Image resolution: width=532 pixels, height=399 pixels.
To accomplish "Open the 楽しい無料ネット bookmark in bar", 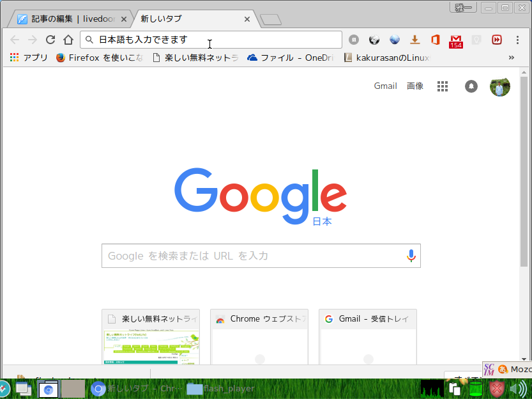I will 196,58.
